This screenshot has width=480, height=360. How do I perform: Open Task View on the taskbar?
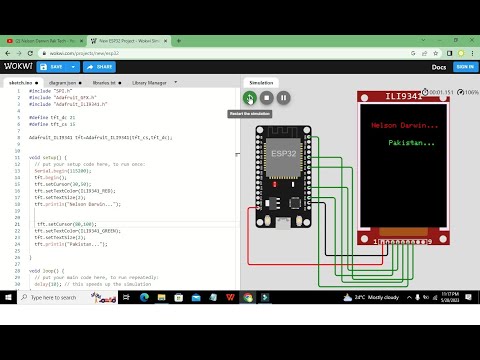tap(126, 297)
